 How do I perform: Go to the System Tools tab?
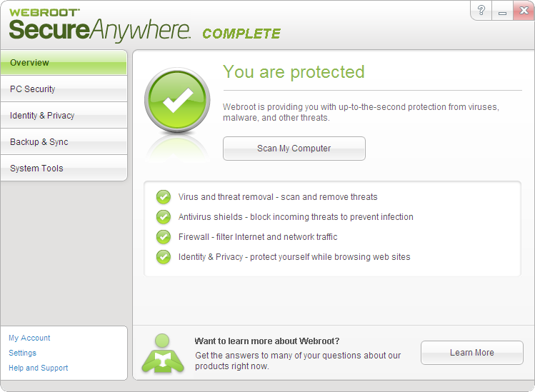tap(64, 169)
